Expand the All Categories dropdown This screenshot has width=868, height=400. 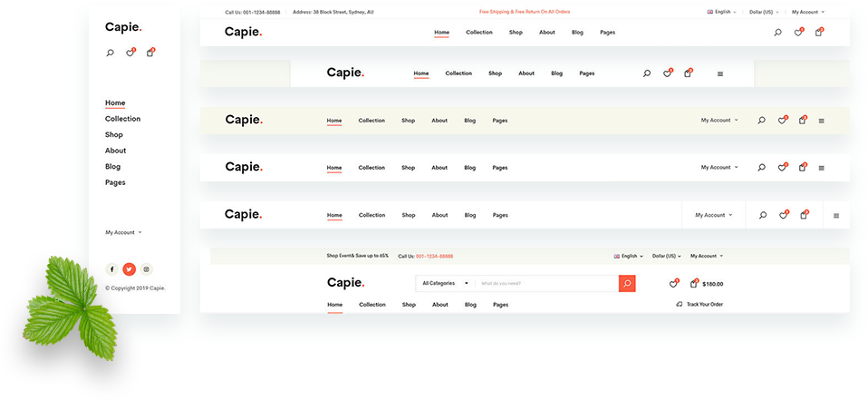tap(445, 283)
